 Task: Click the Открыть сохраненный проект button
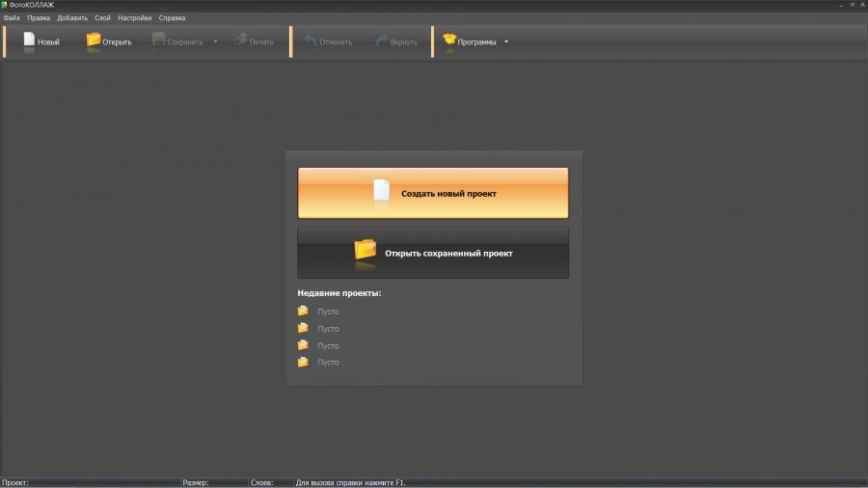(x=433, y=253)
